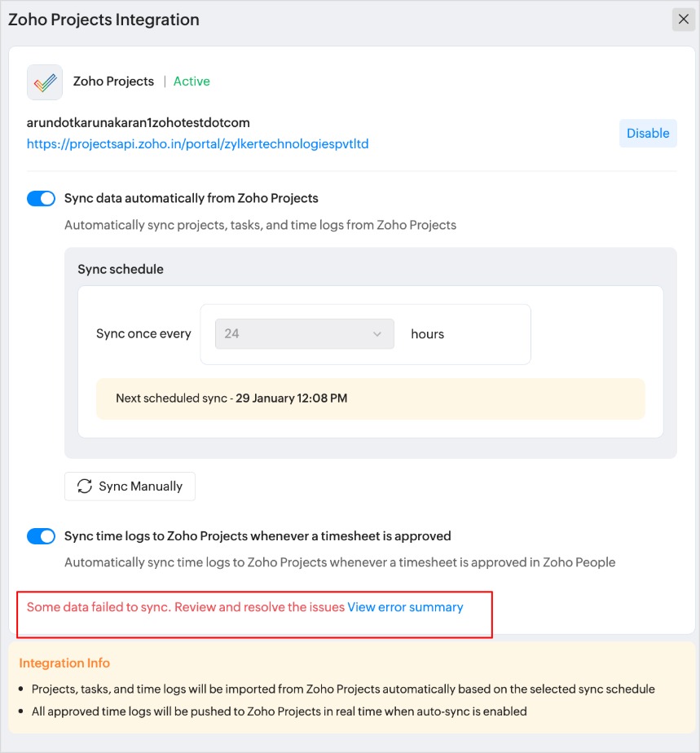This screenshot has width=700, height=753.
Task: Click the Active status label
Action: [x=192, y=81]
